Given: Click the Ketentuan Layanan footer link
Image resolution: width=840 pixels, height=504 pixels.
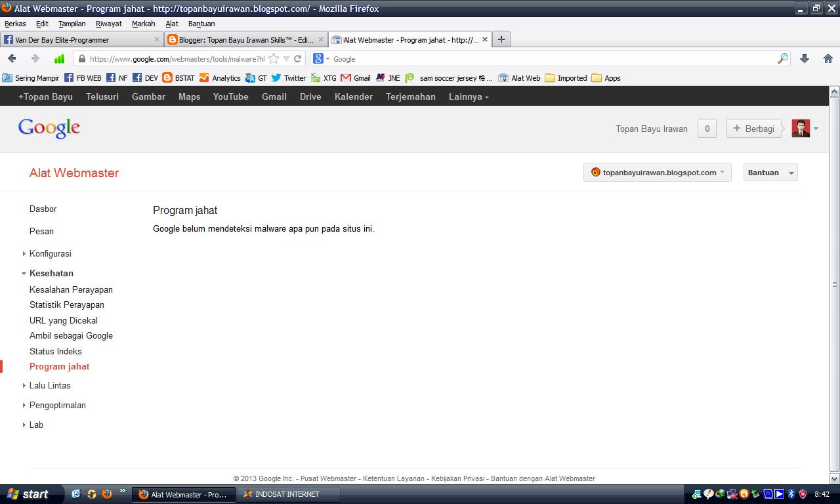Looking at the screenshot, I should pyautogui.click(x=394, y=478).
